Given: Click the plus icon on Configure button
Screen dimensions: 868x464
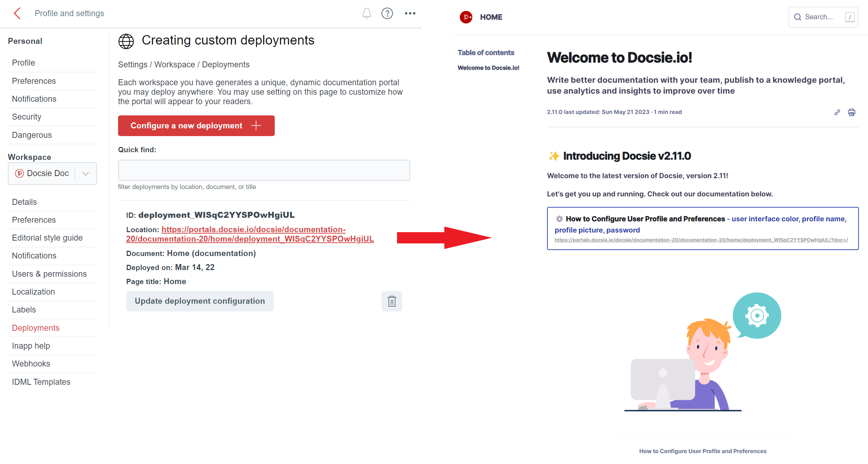Looking at the screenshot, I should click(x=256, y=126).
